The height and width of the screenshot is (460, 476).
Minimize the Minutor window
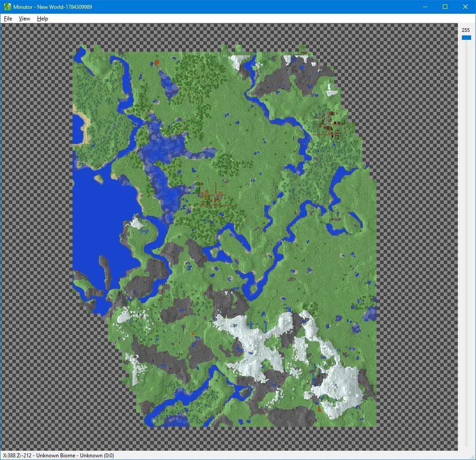[425, 7]
